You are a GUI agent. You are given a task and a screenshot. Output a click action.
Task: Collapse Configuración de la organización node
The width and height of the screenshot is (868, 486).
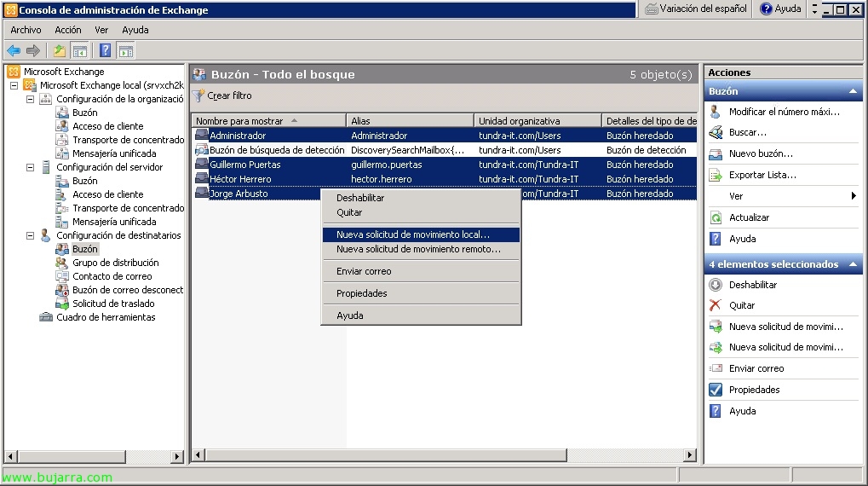pyautogui.click(x=31, y=99)
